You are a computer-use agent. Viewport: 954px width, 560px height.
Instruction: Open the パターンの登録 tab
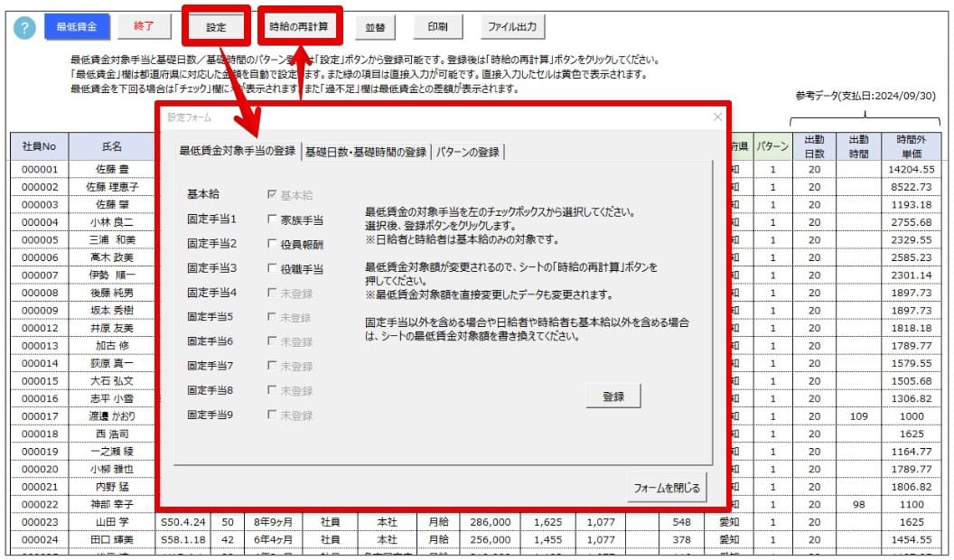(467, 152)
